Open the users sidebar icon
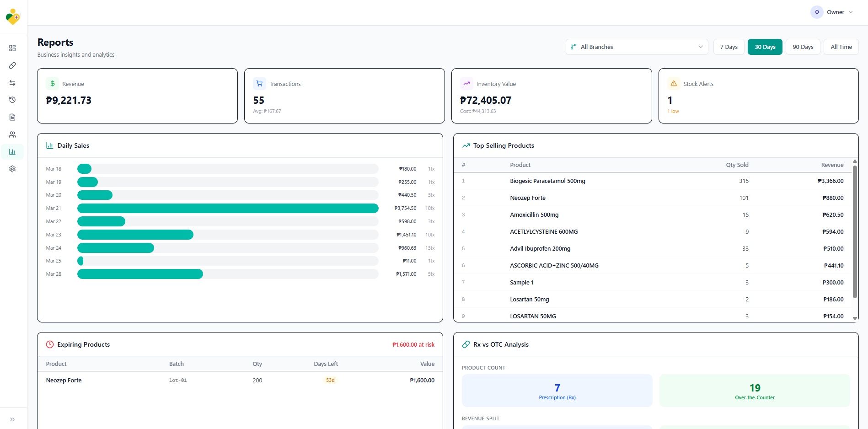The height and width of the screenshot is (429, 868). (12, 134)
